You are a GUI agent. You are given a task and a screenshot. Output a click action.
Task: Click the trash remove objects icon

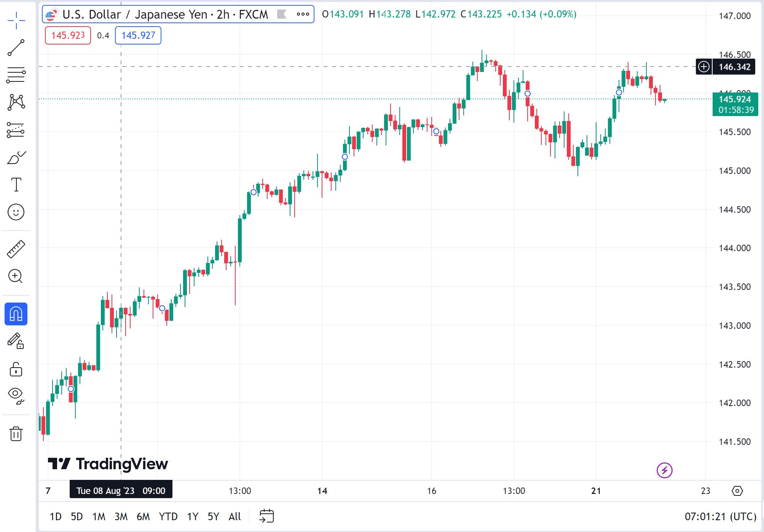[16, 433]
